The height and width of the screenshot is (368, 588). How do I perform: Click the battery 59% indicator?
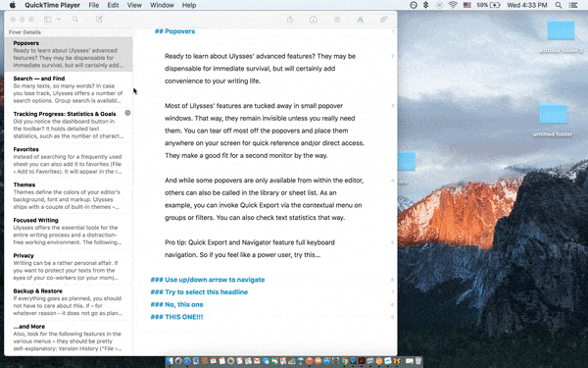[x=489, y=5]
